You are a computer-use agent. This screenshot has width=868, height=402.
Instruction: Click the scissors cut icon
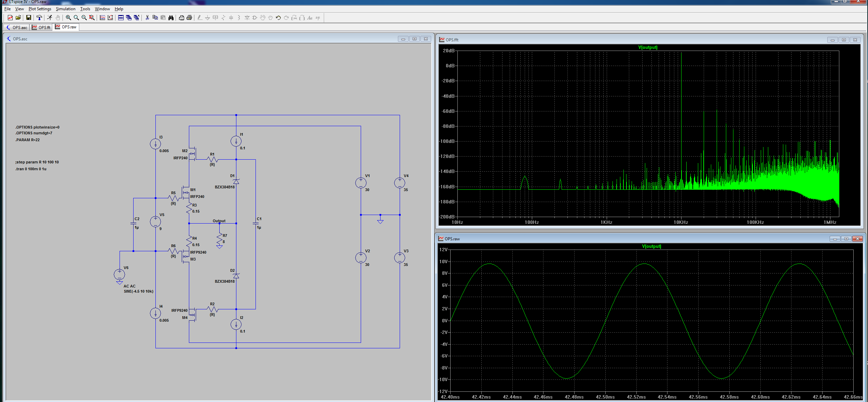[x=147, y=18]
